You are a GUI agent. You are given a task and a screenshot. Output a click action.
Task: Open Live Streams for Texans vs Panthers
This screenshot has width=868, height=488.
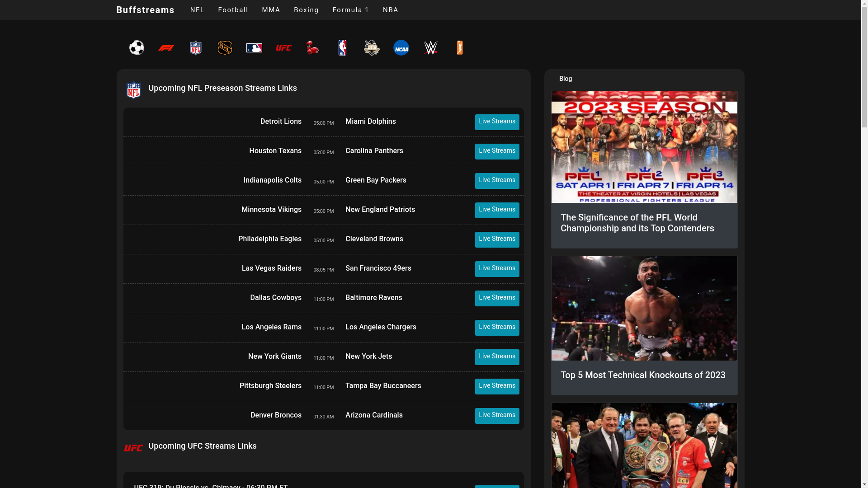(497, 151)
